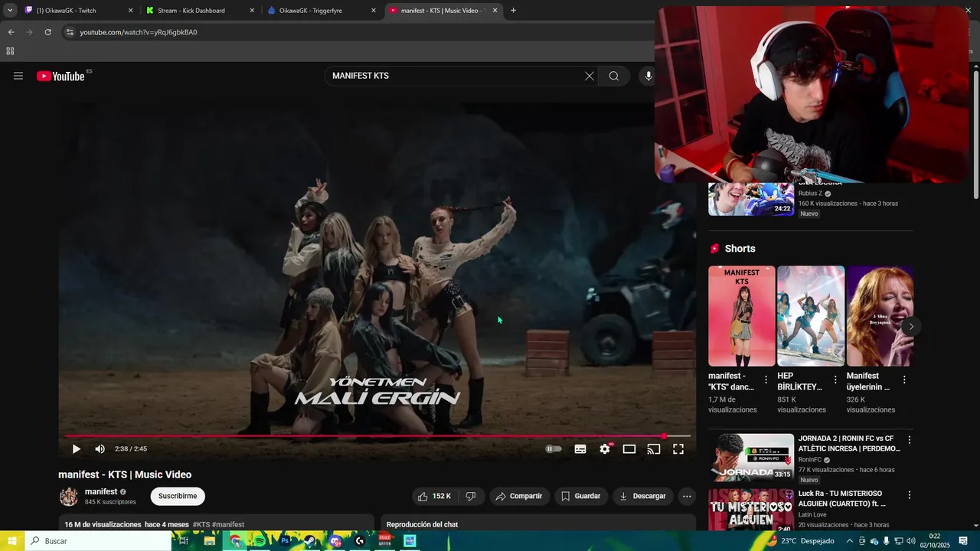Open Spotify from the taskbar
Screen dimensions: 980x551
pos(260,541)
